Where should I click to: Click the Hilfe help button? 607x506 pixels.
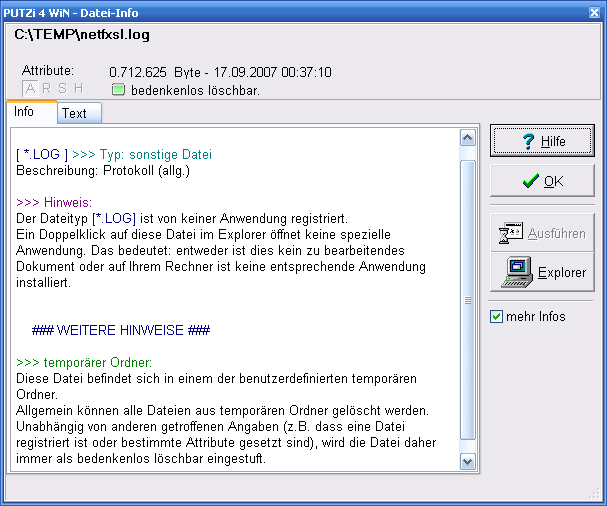pos(542,141)
